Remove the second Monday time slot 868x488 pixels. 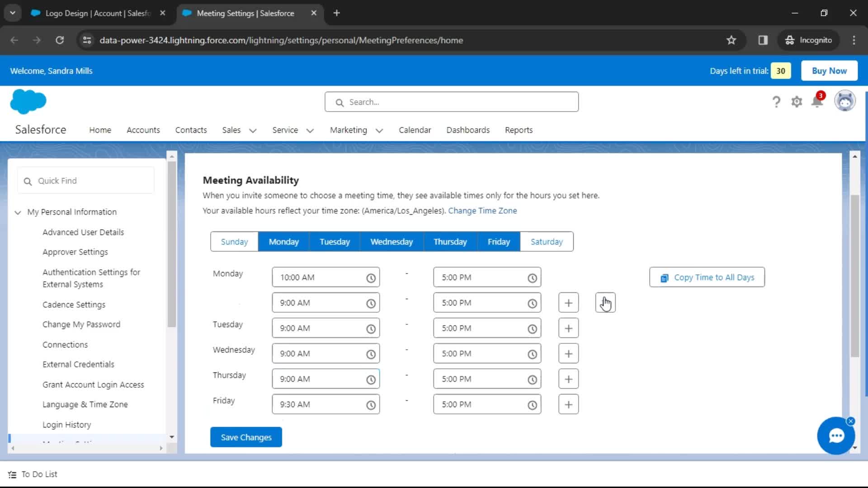click(605, 303)
